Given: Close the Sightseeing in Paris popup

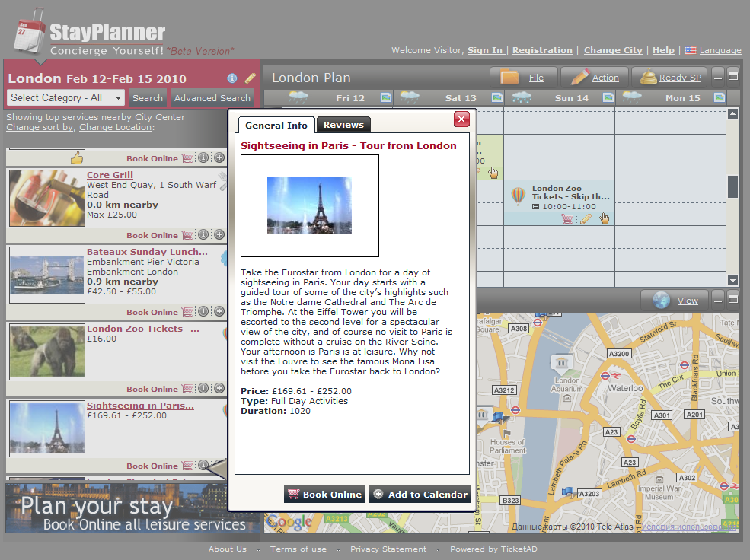Looking at the screenshot, I should coord(461,119).
